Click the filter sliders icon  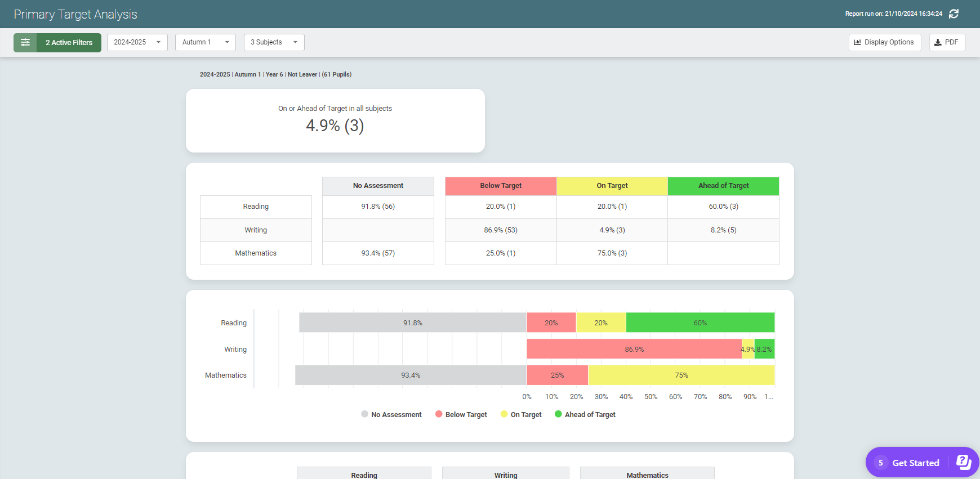(x=25, y=43)
